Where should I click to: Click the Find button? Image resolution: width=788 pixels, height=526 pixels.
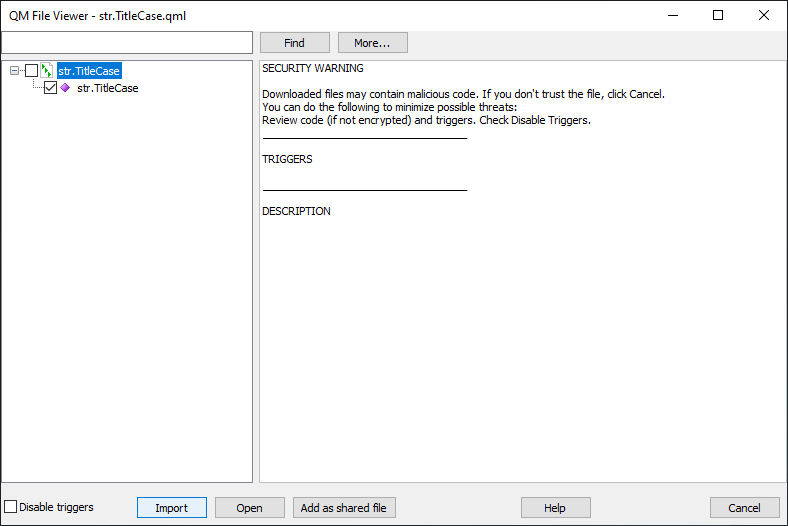[x=294, y=43]
